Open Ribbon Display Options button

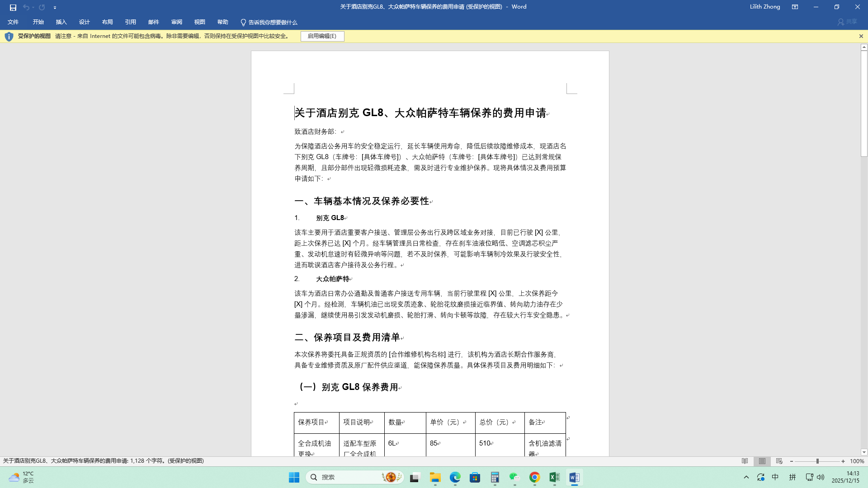[795, 7]
